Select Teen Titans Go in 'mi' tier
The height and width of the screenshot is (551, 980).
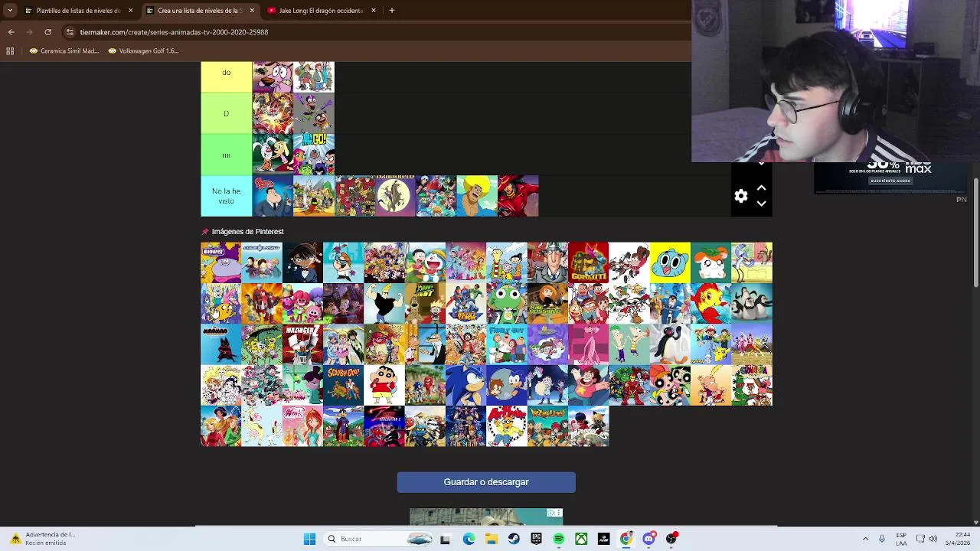click(314, 155)
